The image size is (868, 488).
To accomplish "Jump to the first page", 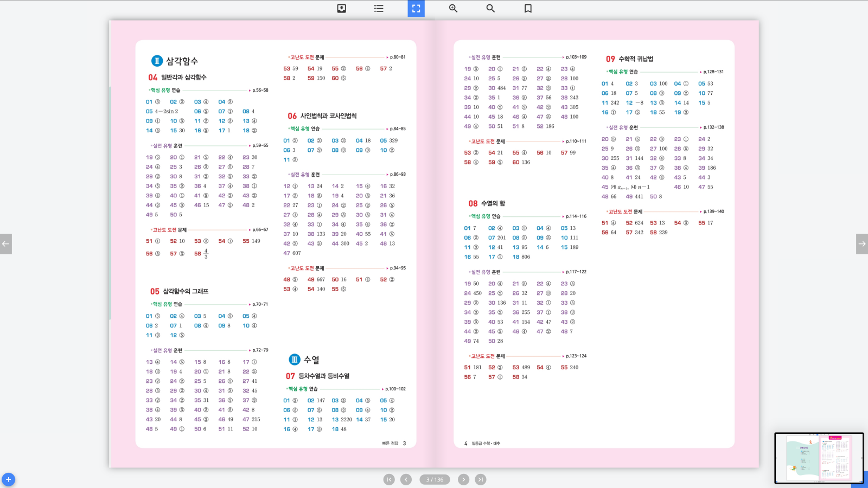I will pyautogui.click(x=389, y=479).
